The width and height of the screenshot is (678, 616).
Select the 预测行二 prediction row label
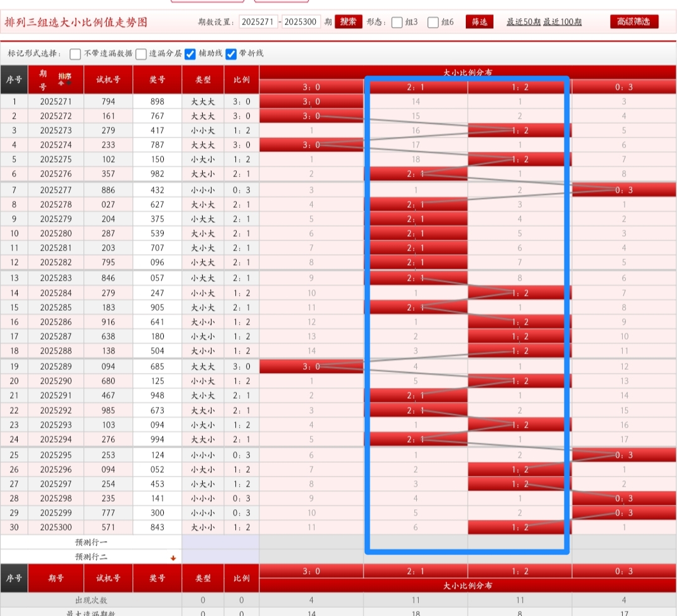(91, 557)
